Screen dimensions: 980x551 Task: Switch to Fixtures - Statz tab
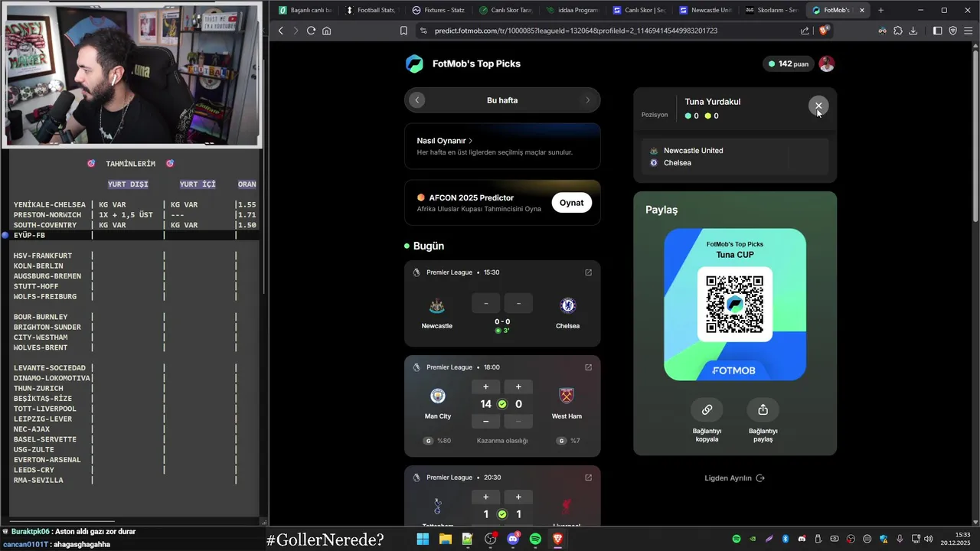[438, 10]
